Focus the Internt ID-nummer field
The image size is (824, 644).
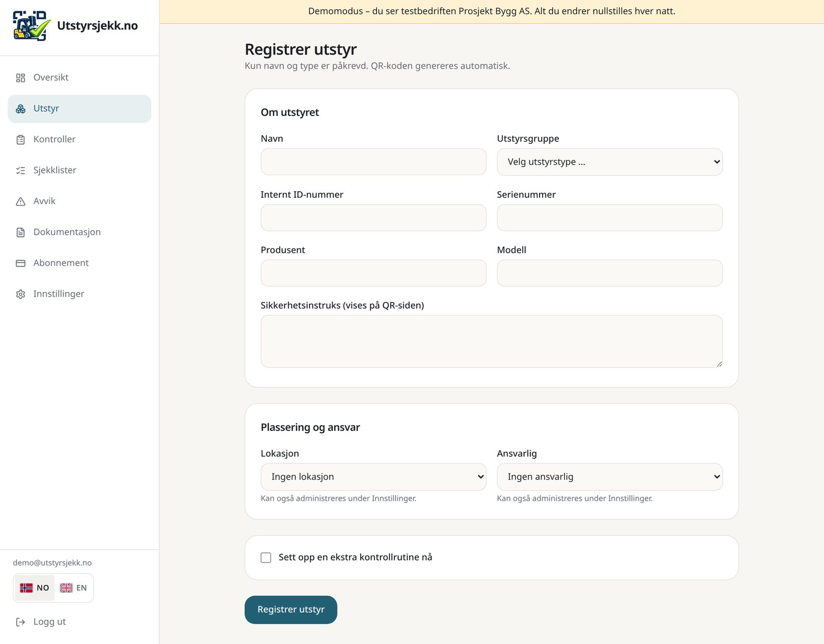point(373,217)
